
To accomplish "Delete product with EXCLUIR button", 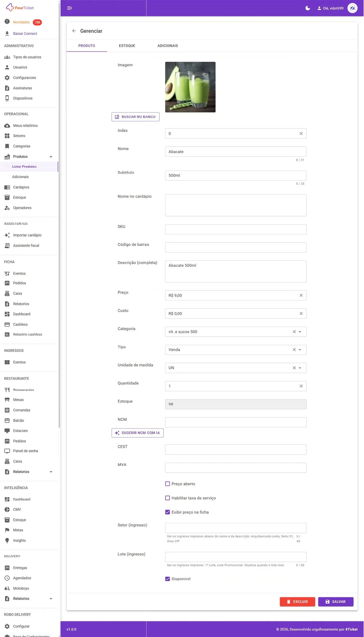I will 297,602.
